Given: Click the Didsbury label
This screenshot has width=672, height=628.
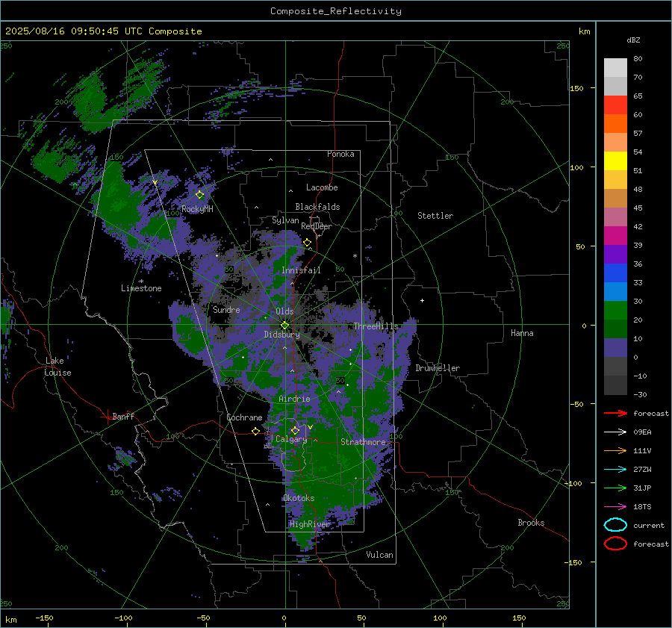Looking at the screenshot, I should point(281,335).
